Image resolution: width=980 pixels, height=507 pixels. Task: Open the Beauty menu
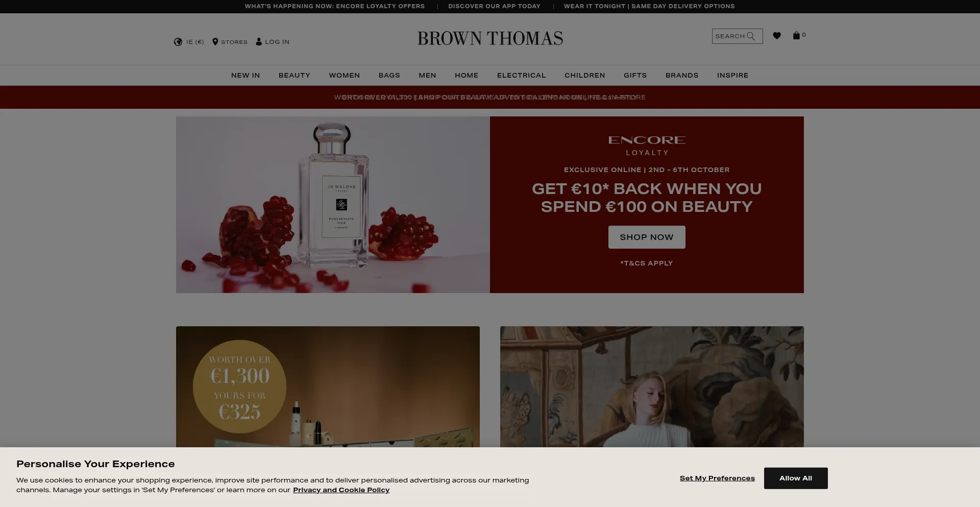(295, 75)
